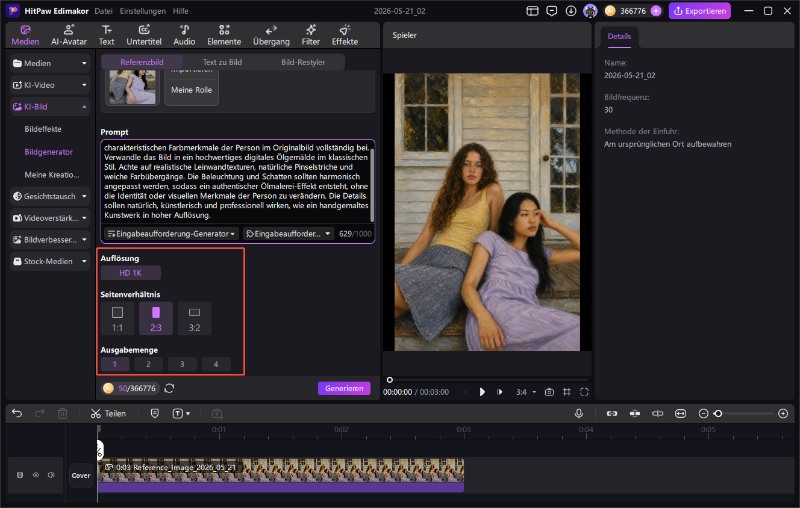800x508 pixels.
Task: Open the Hilfe menu
Action: [x=180, y=11]
